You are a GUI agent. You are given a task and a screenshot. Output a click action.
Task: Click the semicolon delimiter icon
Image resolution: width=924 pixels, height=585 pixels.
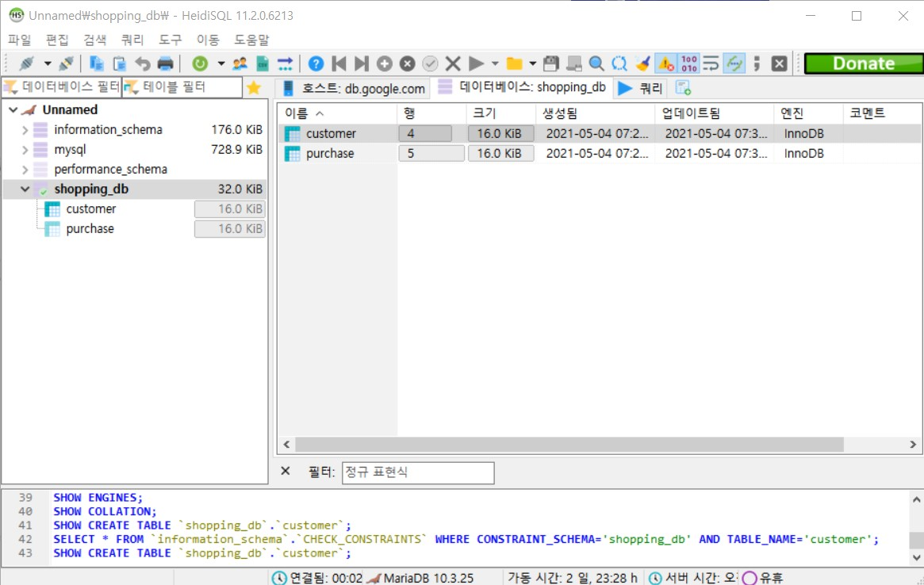(757, 63)
